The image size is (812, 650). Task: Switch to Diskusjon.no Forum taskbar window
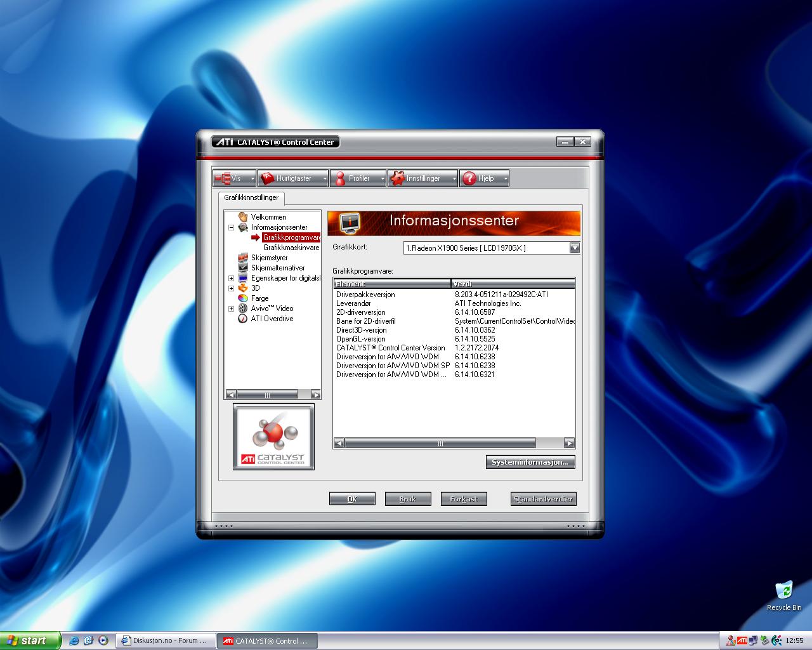point(167,641)
